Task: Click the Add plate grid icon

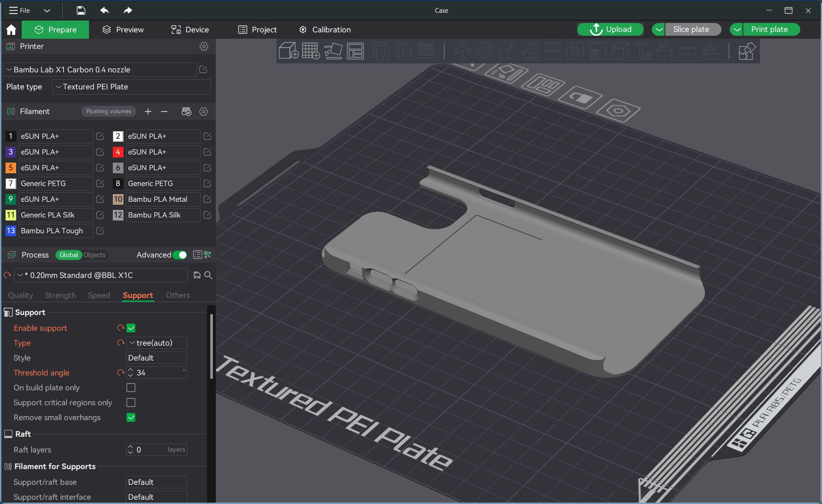Action: click(x=311, y=51)
